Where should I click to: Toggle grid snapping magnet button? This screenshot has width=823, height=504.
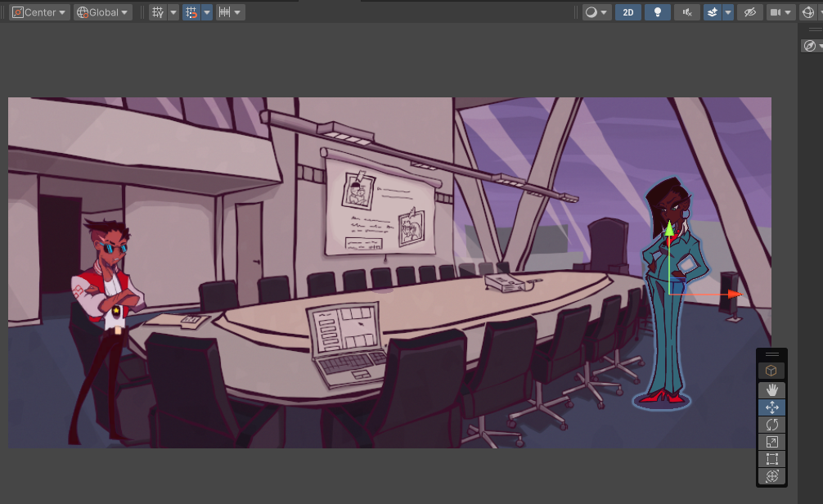click(x=191, y=12)
